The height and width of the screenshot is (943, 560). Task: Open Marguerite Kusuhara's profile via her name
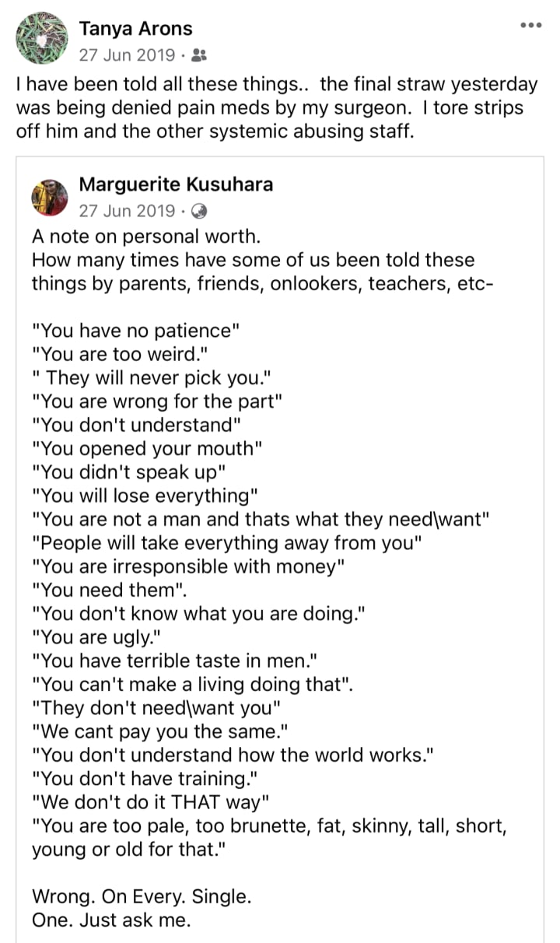pos(176,184)
